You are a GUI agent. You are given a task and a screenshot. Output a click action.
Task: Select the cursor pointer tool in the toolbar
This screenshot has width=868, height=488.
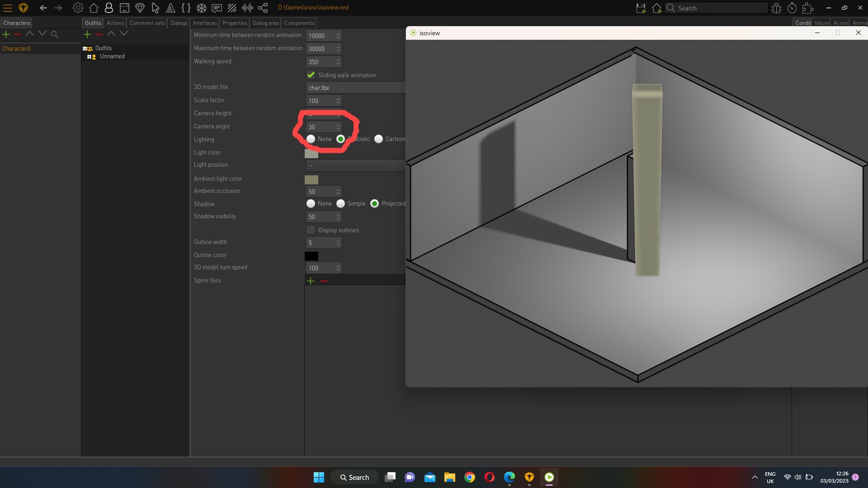pyautogui.click(x=155, y=8)
